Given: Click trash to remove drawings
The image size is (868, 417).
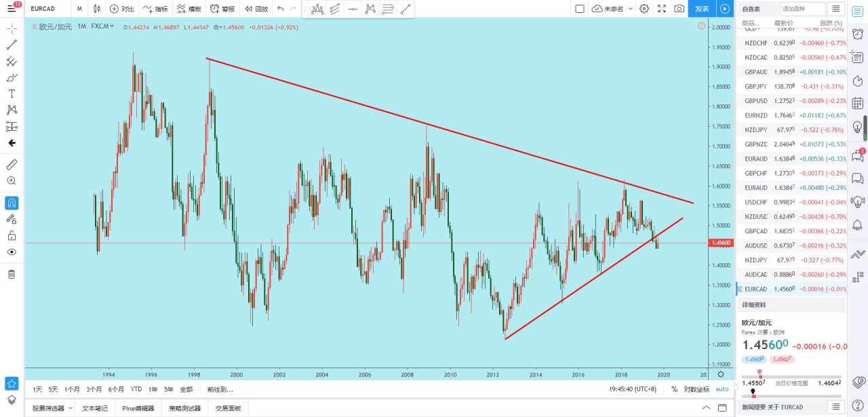Looking at the screenshot, I should (x=12, y=274).
